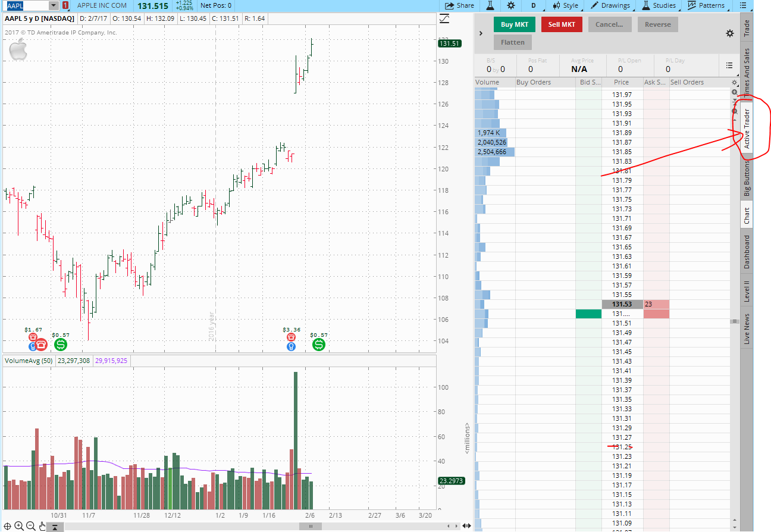
Task: Open chart settings gear in toolbar
Action: 511,5
